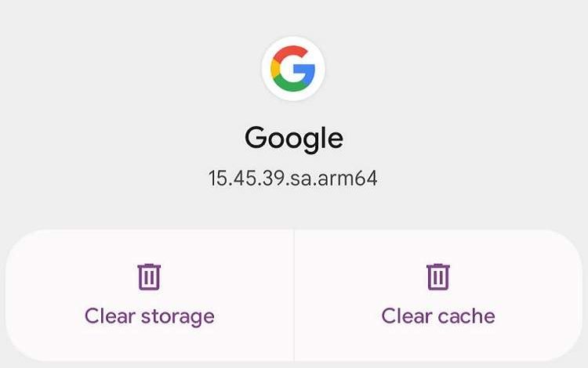Select the version number 15.45.39.sa.arm64

[293, 178]
